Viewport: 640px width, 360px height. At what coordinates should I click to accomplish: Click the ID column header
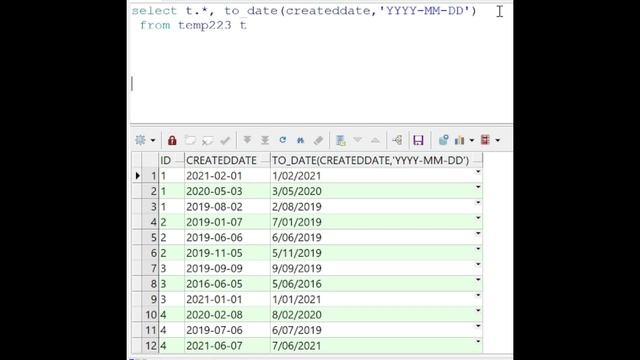(171, 160)
